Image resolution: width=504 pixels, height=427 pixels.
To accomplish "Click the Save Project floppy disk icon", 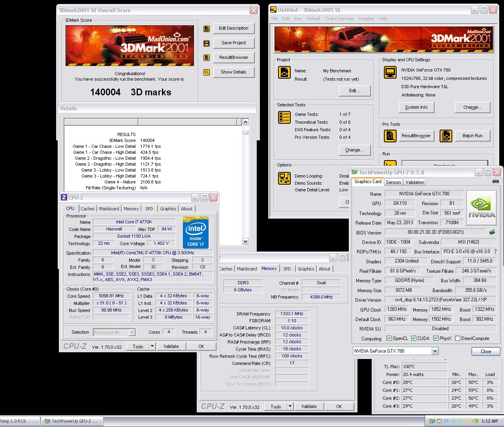I will (206, 43).
